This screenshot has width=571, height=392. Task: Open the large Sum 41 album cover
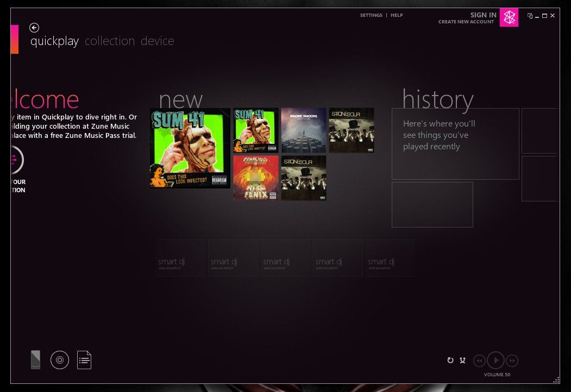190,148
